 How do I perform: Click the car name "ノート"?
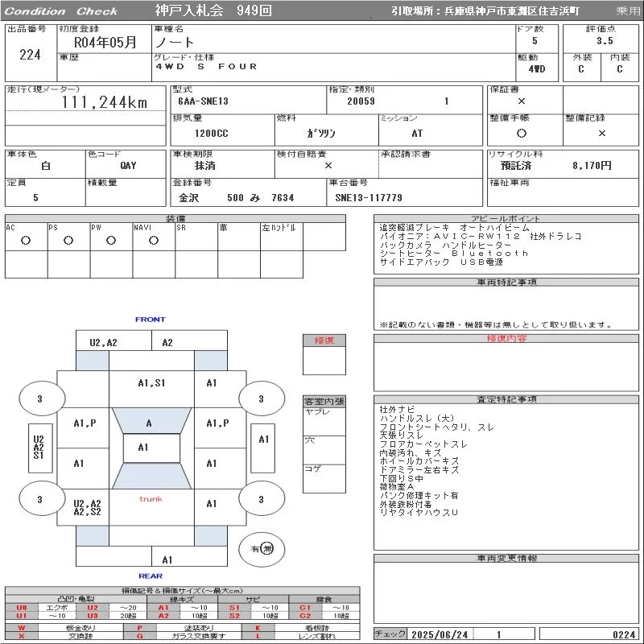click(x=174, y=43)
